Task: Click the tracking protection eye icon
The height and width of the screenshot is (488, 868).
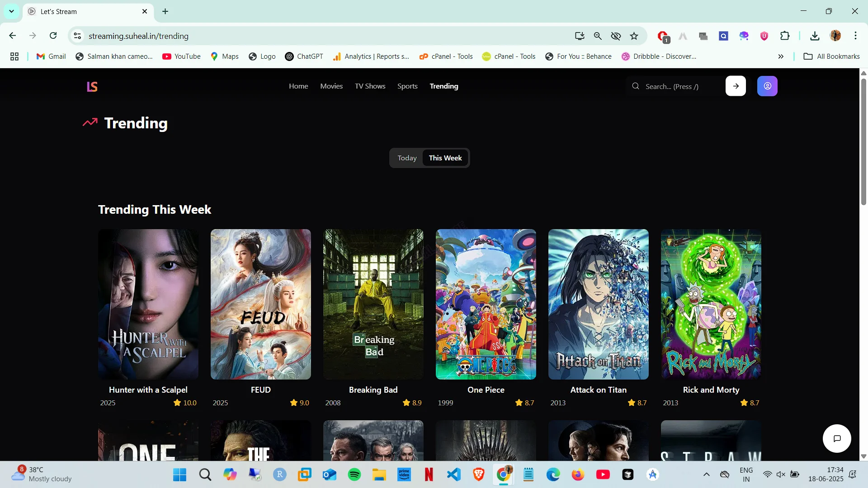Action: (616, 36)
